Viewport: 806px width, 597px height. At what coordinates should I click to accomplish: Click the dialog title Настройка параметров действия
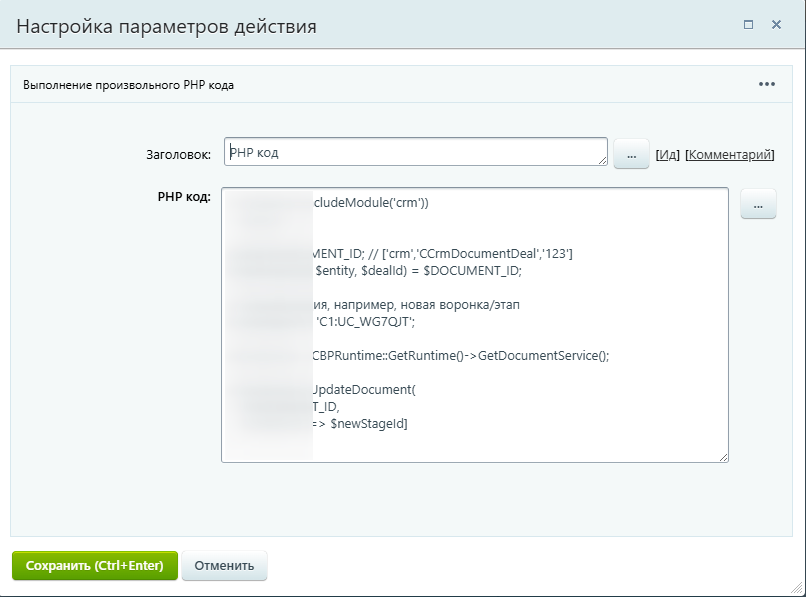coord(167,26)
